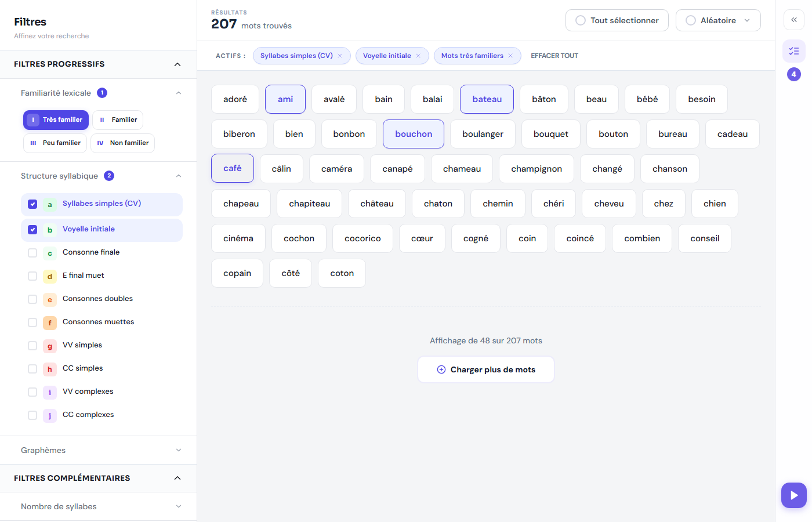Click the purple play button
Image resolution: width=812 pixels, height=522 pixels.
794,495
